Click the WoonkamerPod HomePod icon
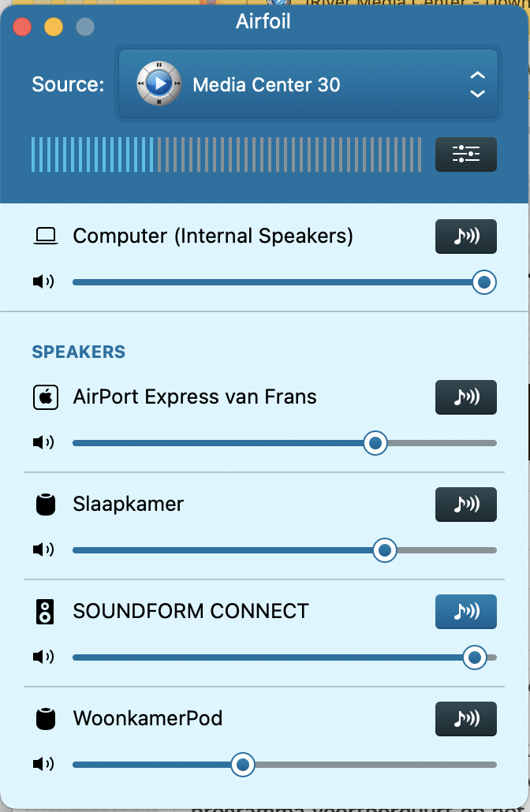Image resolution: width=530 pixels, height=812 pixels. pos(46,719)
